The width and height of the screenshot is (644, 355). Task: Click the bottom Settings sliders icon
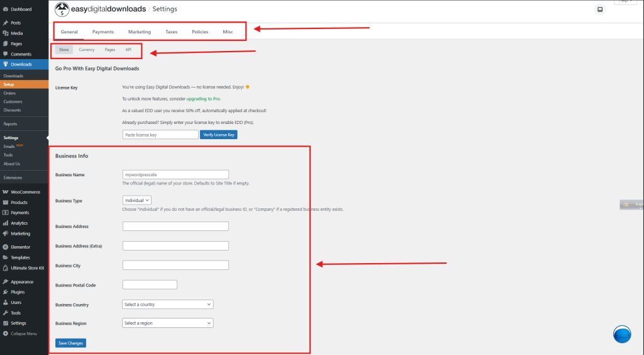point(5,323)
